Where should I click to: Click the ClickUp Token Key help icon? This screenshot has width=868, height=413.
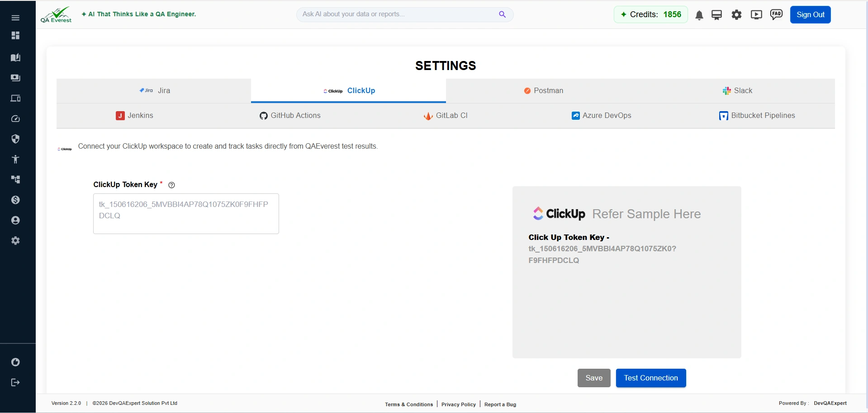point(171,185)
